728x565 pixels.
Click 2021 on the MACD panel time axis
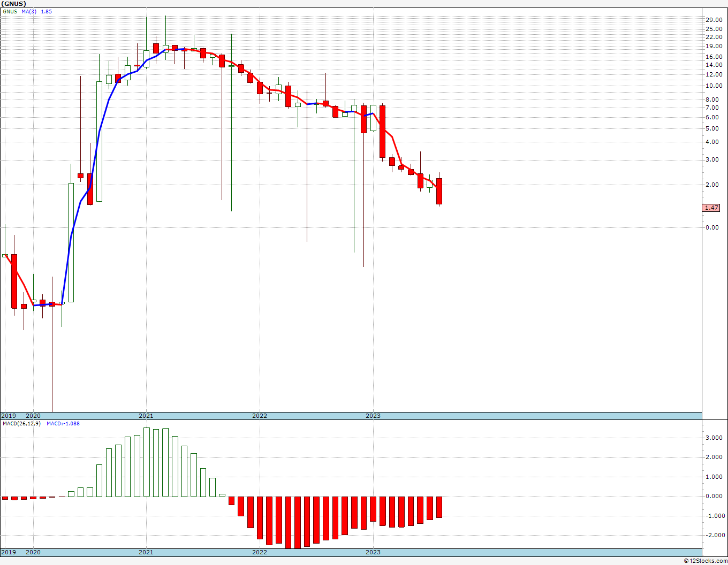coord(146,552)
